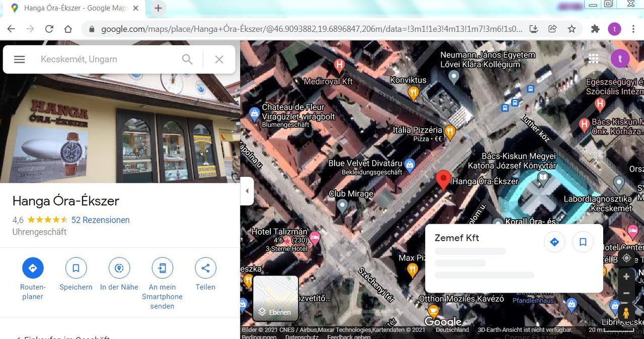Select the Libri bookstore marker

tap(615, 306)
